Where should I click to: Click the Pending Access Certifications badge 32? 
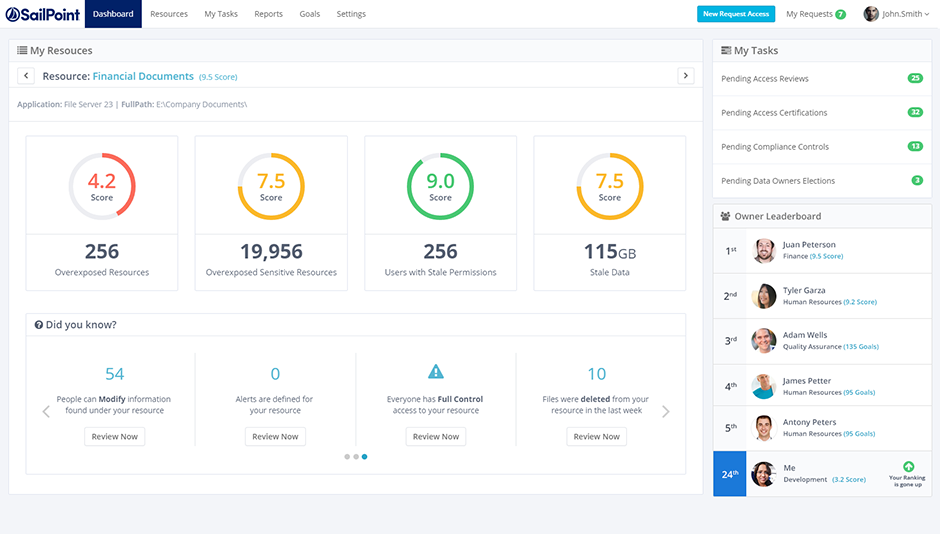coord(915,112)
